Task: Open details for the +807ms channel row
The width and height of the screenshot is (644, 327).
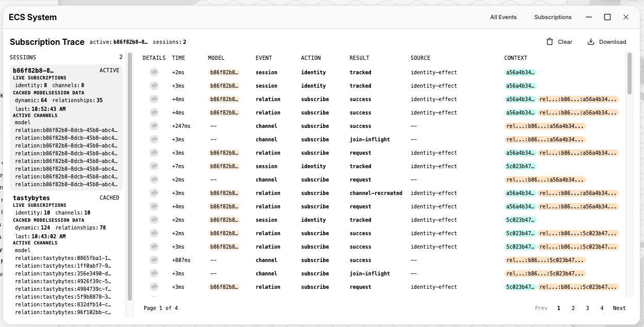Action: (x=154, y=260)
